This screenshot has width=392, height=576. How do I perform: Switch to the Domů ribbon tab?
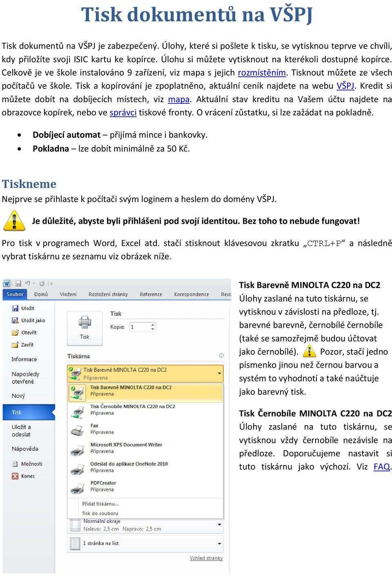[x=41, y=294]
